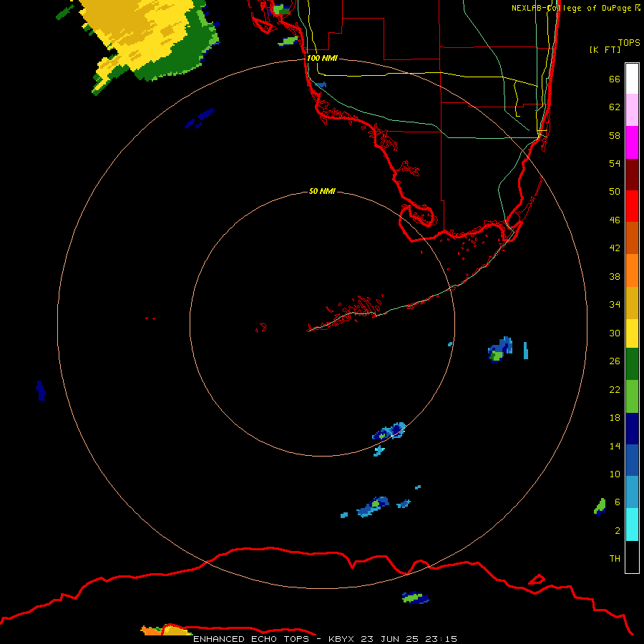This screenshot has width=644, height=644.
Task: Click the "[K FT]" units label
Action: 605,49
